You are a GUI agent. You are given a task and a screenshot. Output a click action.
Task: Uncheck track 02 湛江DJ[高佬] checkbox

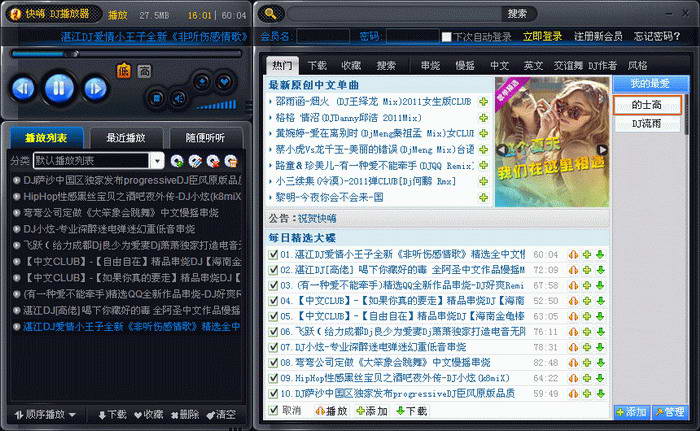(x=273, y=270)
